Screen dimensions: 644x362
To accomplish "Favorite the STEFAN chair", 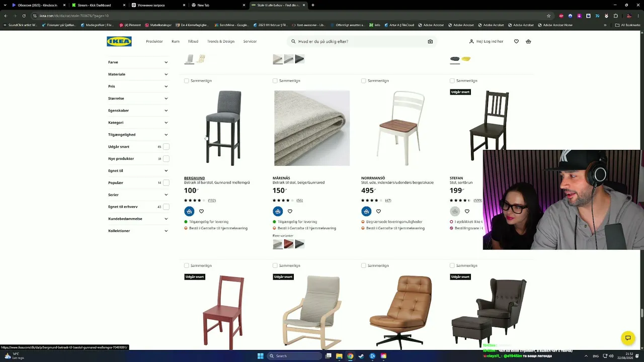I will tap(467, 211).
